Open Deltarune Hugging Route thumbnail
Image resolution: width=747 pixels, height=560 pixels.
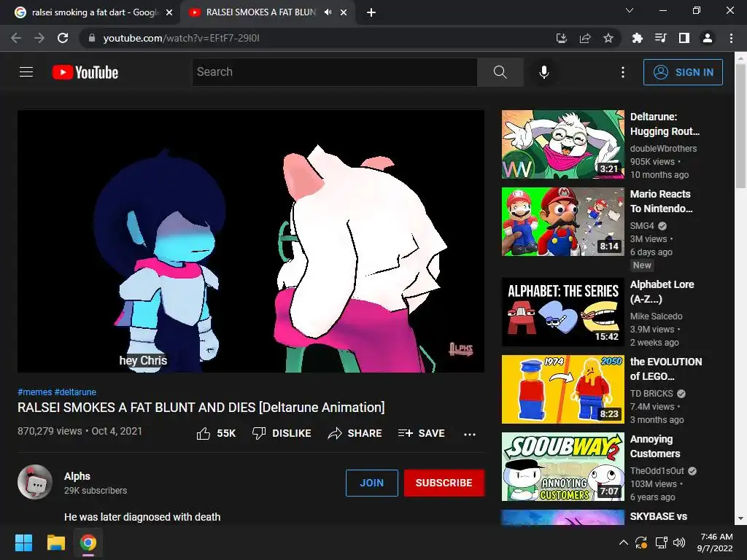[562, 144]
